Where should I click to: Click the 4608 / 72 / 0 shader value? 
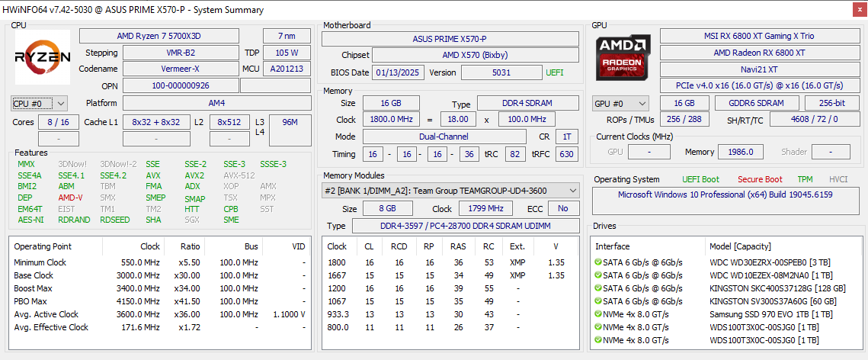coord(815,120)
